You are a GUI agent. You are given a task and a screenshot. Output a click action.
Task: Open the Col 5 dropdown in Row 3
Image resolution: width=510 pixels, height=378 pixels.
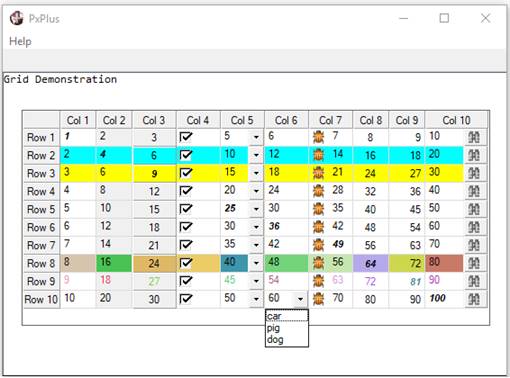coord(256,173)
